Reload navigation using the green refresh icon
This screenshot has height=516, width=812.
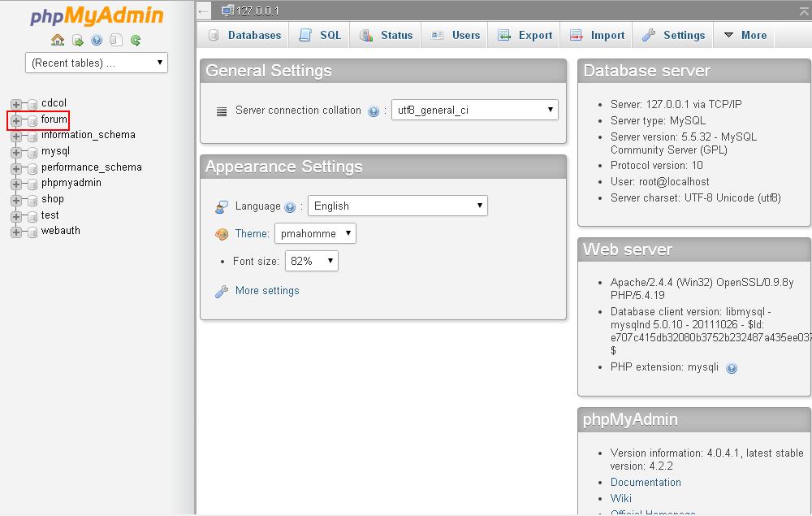(136, 41)
